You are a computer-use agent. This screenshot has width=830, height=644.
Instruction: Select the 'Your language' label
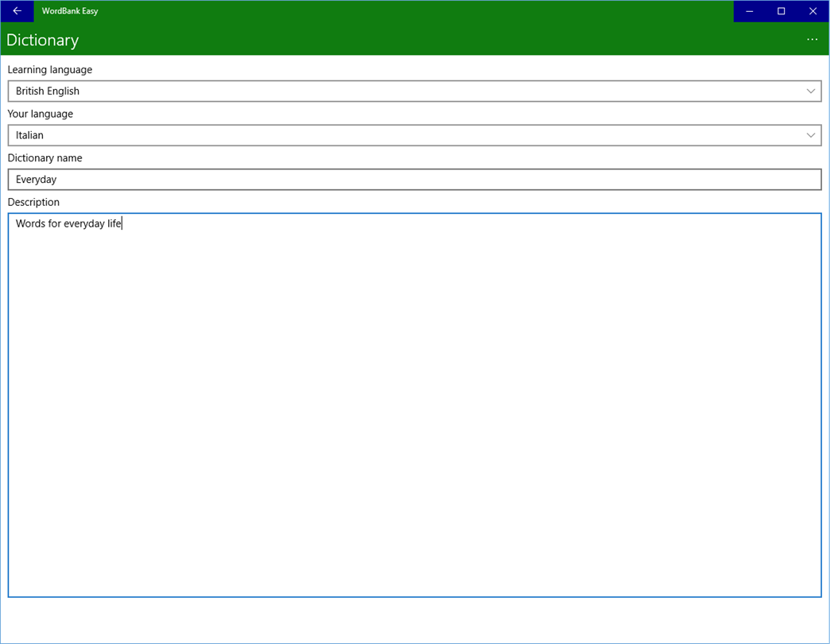coord(41,114)
